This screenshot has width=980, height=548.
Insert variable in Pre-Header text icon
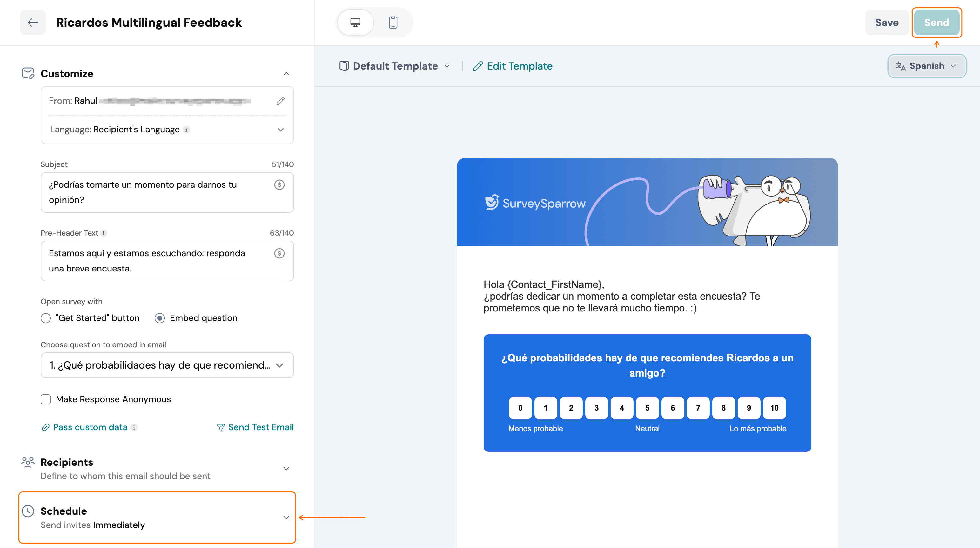pos(279,253)
